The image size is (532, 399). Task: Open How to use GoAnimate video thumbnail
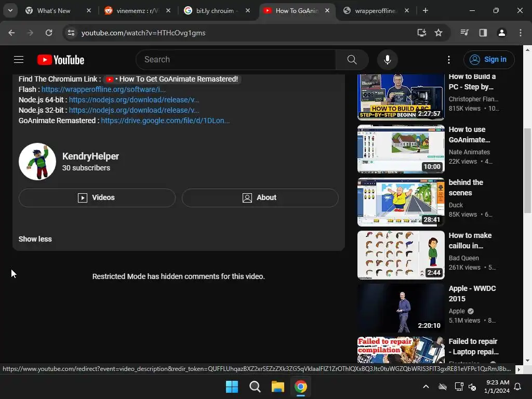401,149
